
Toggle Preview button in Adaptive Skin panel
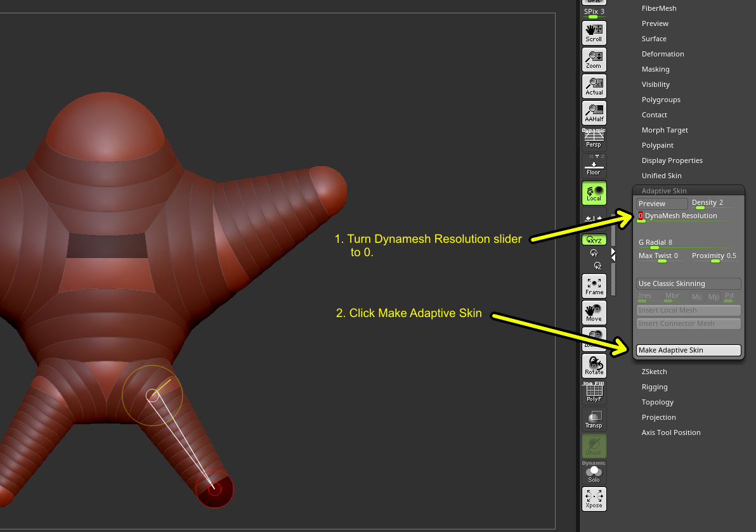tap(661, 204)
